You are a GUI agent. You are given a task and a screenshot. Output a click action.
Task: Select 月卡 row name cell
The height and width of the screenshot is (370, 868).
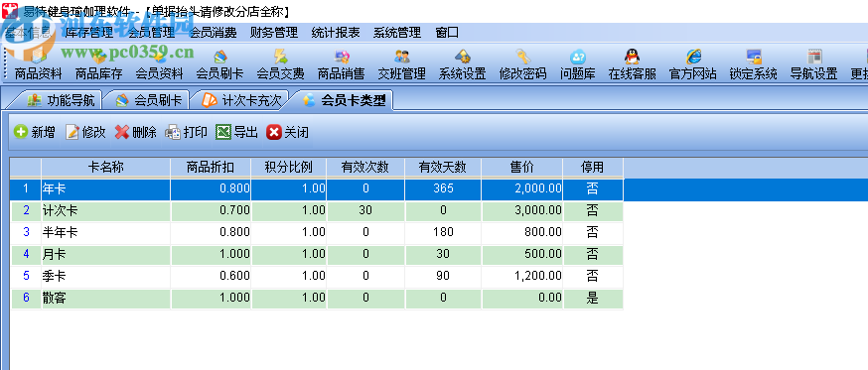(x=105, y=254)
